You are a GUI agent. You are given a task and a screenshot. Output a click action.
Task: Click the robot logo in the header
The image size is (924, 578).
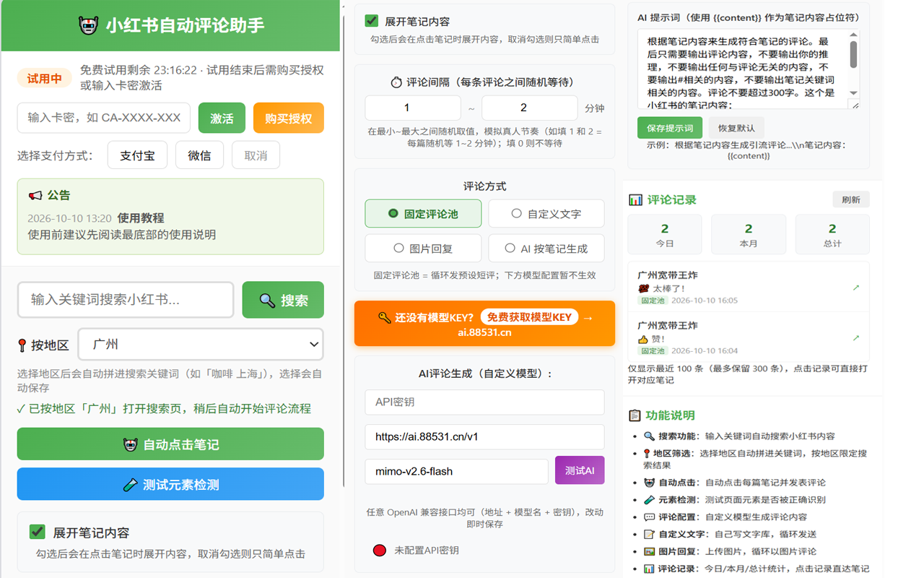pyautogui.click(x=88, y=26)
